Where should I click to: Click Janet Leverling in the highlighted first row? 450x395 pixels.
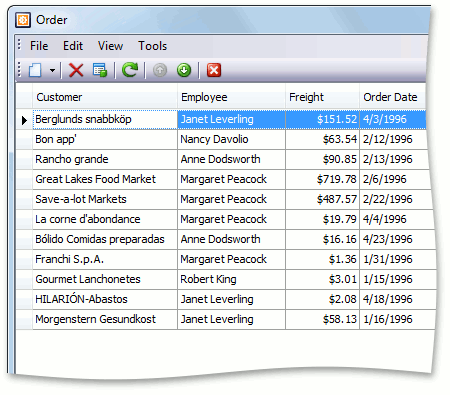(231, 119)
